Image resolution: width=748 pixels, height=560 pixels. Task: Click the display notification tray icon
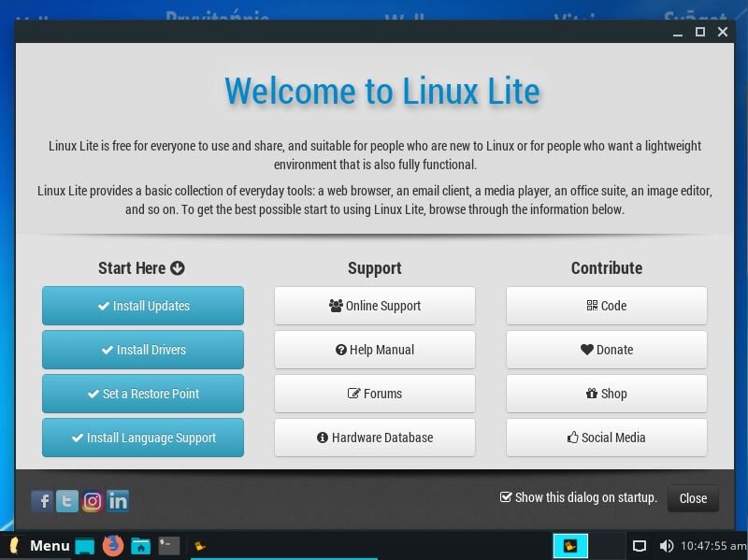tap(640, 546)
